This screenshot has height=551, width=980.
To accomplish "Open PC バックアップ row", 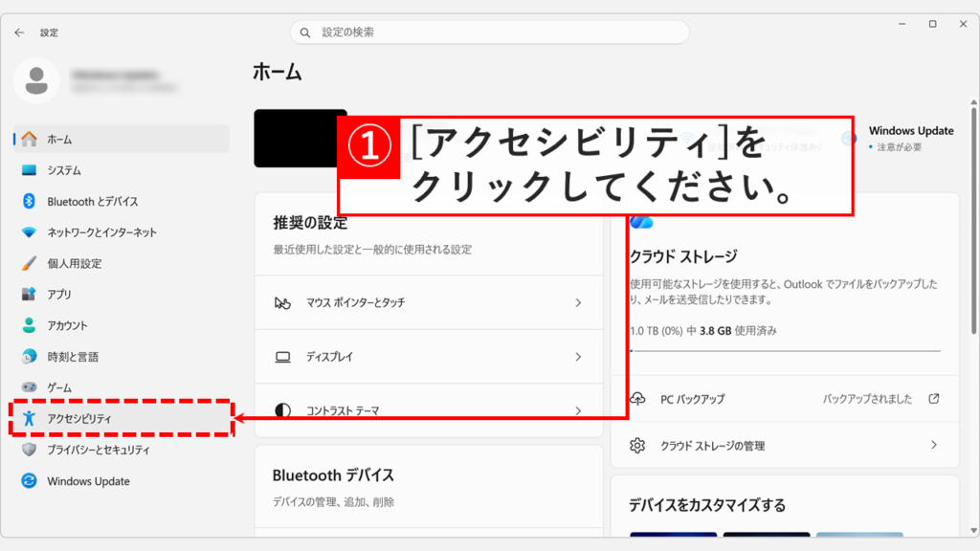I will (x=785, y=399).
